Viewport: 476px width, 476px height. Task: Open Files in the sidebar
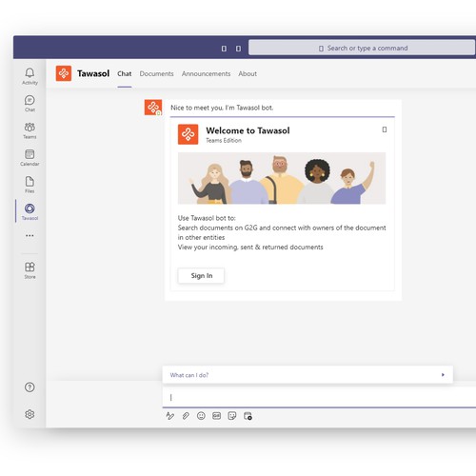tap(30, 185)
